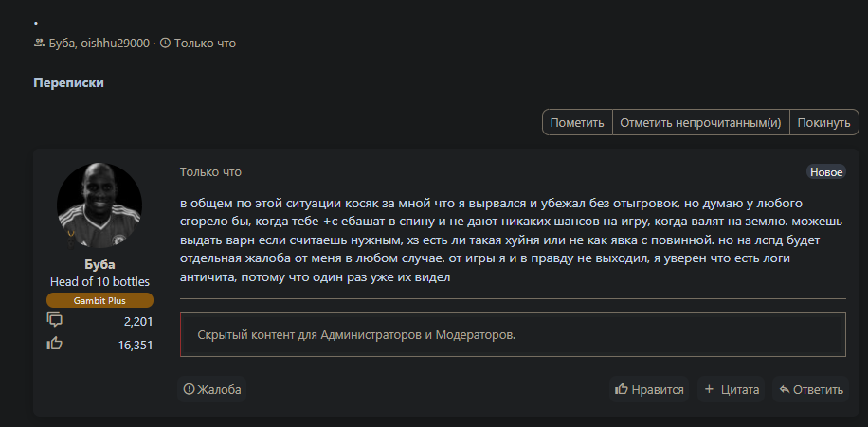Click the participants icon before Буба
This screenshot has width=868, height=427.
point(39,43)
